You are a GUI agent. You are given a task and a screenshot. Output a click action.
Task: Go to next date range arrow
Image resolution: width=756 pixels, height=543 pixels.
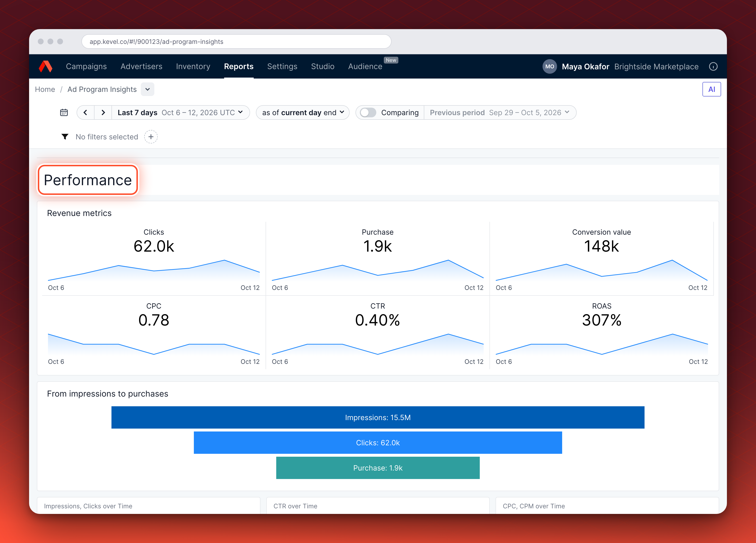[103, 112]
